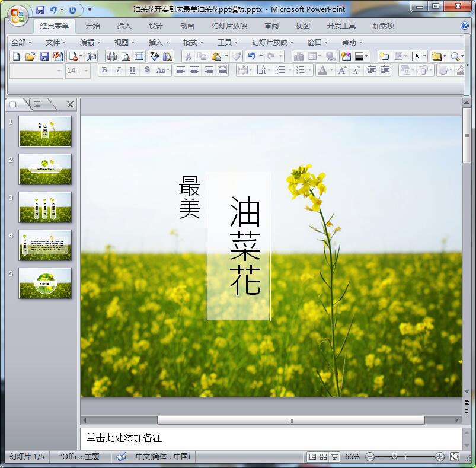Open the 动画 ribbon tab
This screenshot has width=476, height=468.
click(187, 26)
